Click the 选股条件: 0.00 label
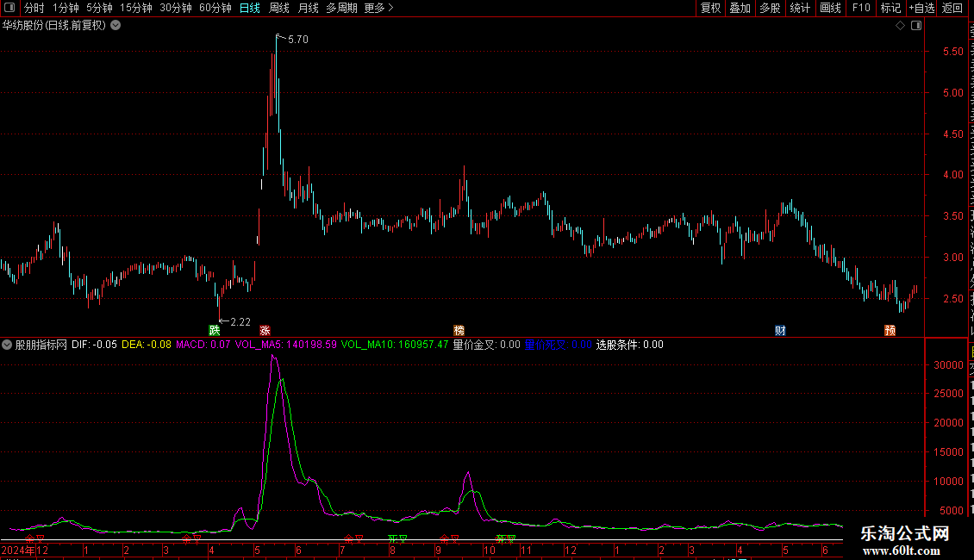Viewport: 974px width, 560px height. 630,345
